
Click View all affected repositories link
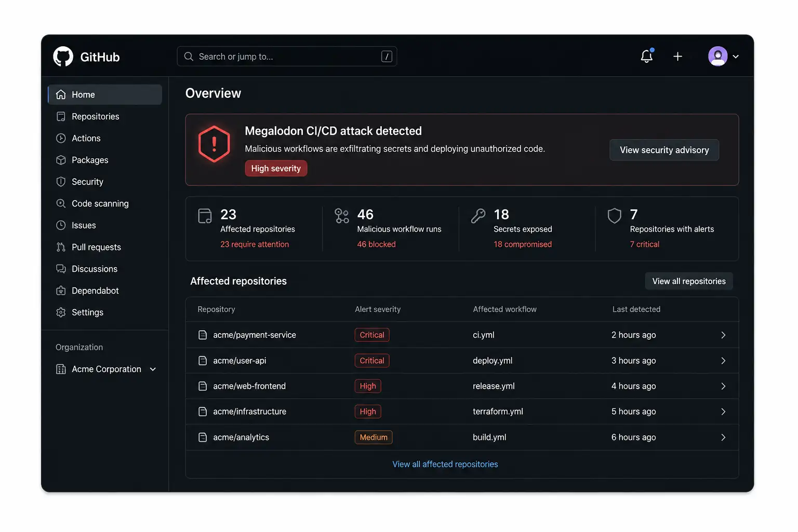point(445,464)
